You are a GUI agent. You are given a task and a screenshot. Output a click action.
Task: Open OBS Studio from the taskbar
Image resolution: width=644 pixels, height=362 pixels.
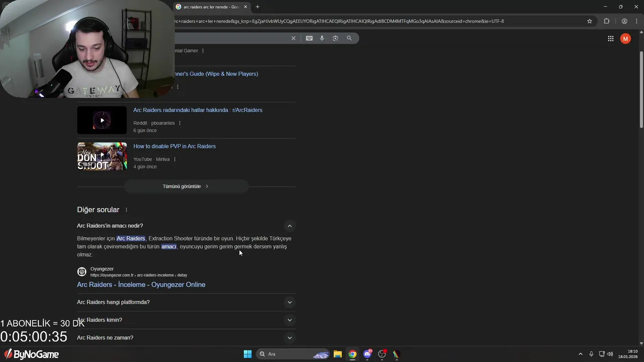coord(382,354)
